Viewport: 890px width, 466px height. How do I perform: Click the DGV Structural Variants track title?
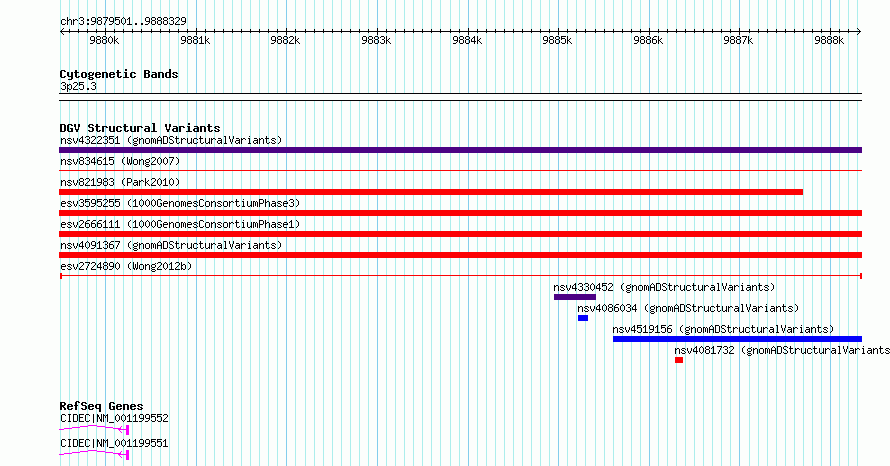(140, 128)
